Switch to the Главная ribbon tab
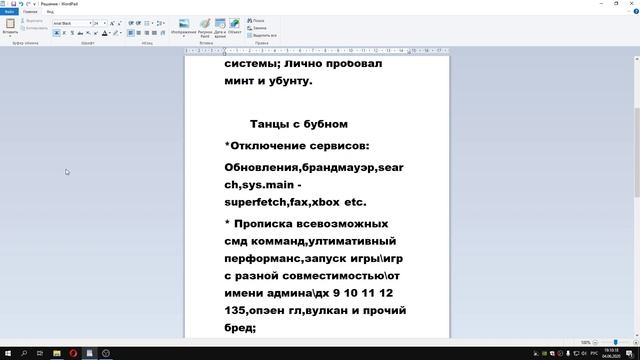Image resolution: width=640 pixels, height=360 pixels. point(30,12)
